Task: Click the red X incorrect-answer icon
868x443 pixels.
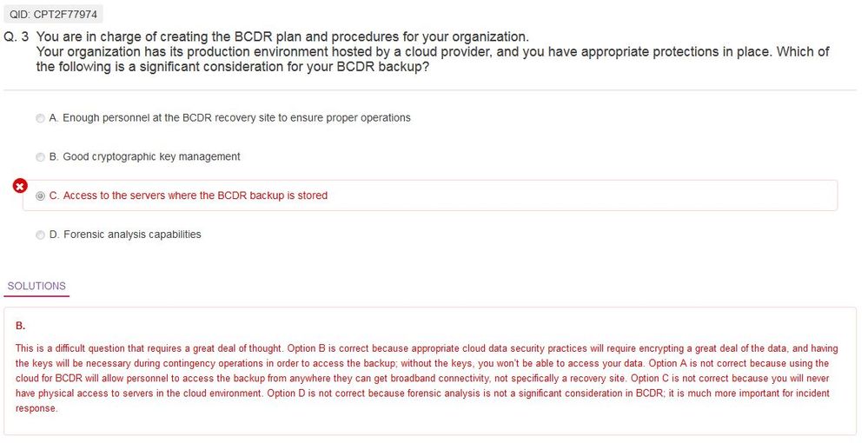Action: pyautogui.click(x=20, y=186)
